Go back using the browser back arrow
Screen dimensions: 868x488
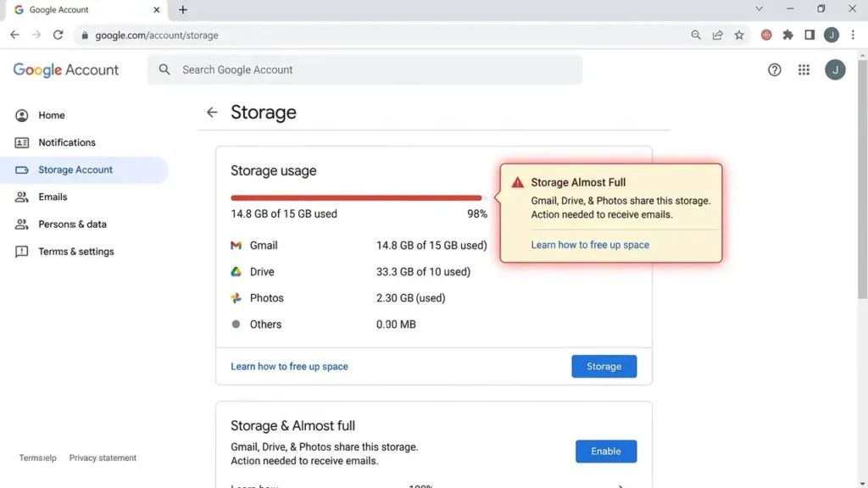(14, 35)
